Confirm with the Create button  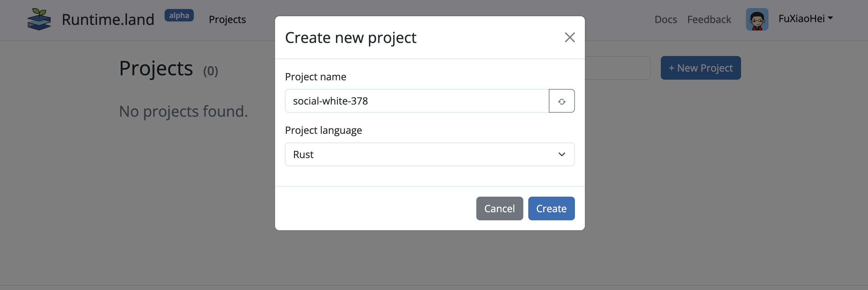click(x=551, y=208)
